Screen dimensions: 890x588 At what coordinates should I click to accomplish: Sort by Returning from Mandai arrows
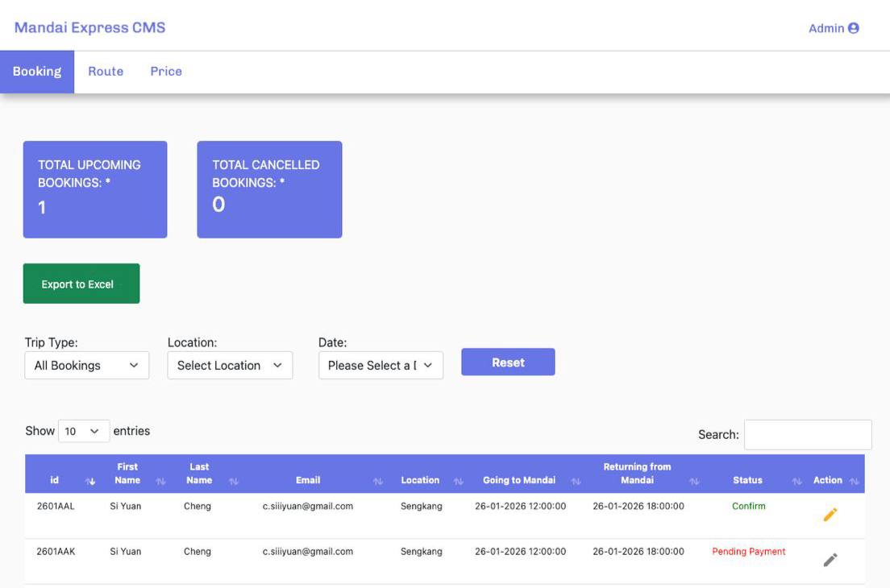click(694, 481)
